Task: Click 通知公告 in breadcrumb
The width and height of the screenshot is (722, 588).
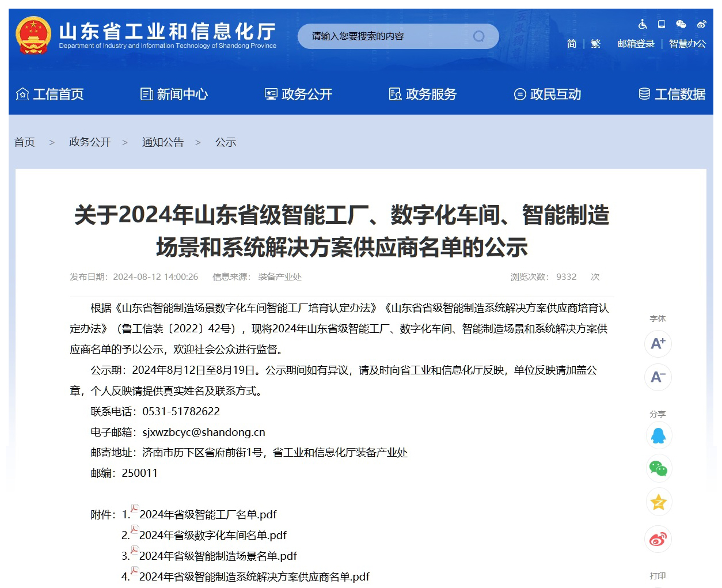Action: click(x=163, y=142)
